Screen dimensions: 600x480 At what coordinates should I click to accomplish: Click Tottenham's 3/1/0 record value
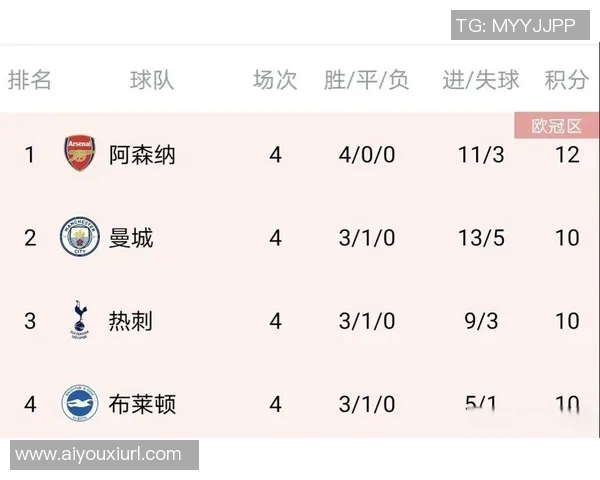(x=366, y=321)
